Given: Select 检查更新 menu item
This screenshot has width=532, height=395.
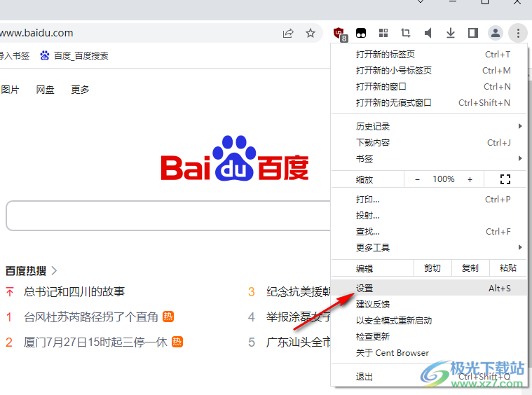Looking at the screenshot, I should coord(428,337).
